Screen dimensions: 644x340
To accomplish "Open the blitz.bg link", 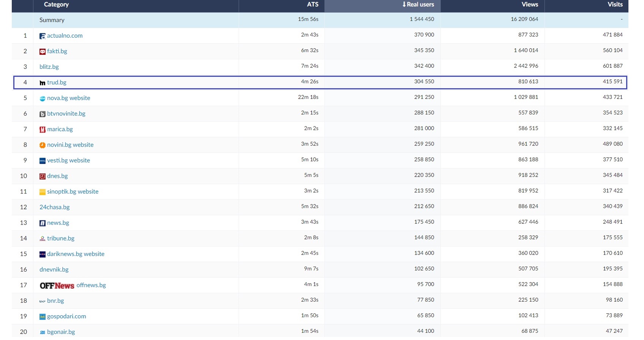I will (x=49, y=67).
